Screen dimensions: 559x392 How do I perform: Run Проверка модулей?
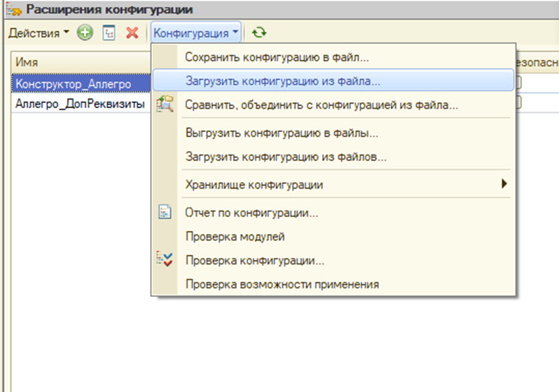click(333, 236)
